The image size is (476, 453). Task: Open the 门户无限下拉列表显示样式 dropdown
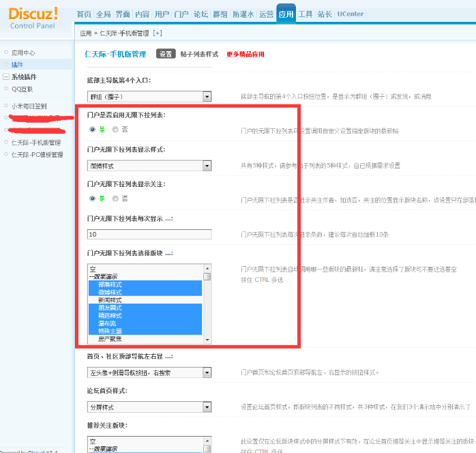coord(149,166)
